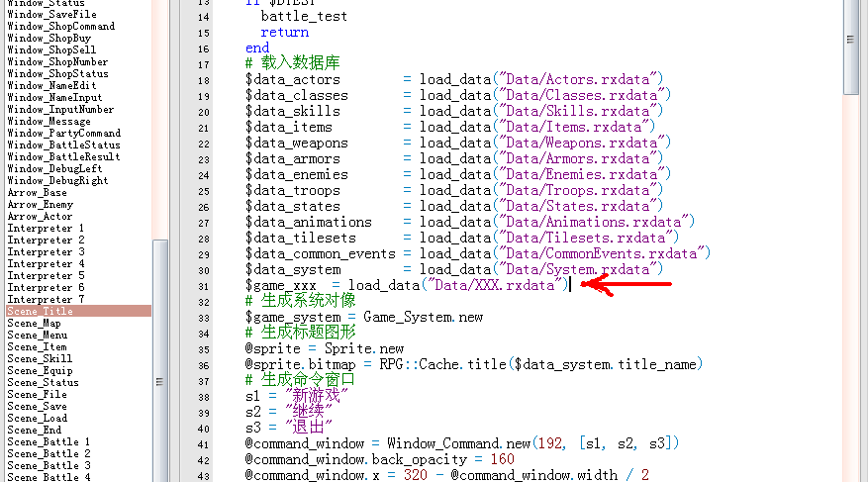The width and height of the screenshot is (868, 482).
Task: Select Window_ShopCommand script
Action: point(61,26)
